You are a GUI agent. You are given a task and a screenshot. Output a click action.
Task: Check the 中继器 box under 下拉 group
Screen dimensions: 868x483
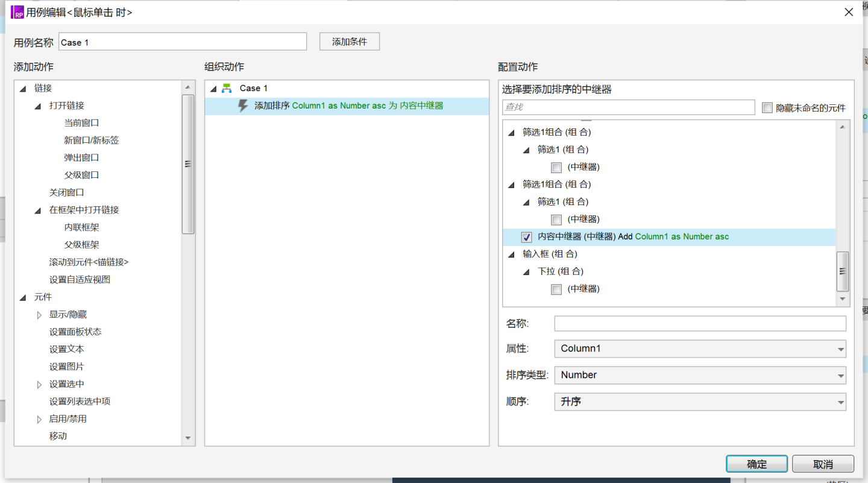[x=556, y=289]
